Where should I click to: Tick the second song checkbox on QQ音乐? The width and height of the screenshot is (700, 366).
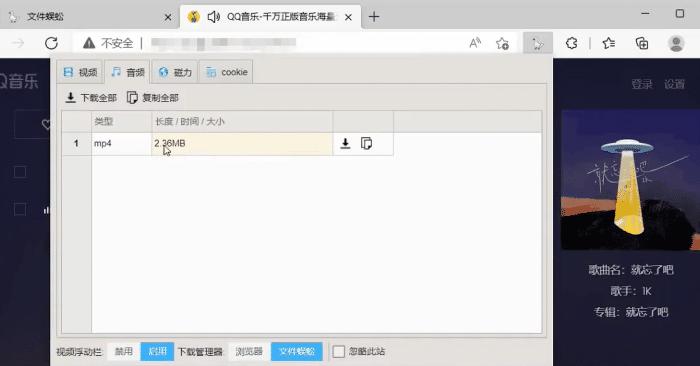coord(20,209)
